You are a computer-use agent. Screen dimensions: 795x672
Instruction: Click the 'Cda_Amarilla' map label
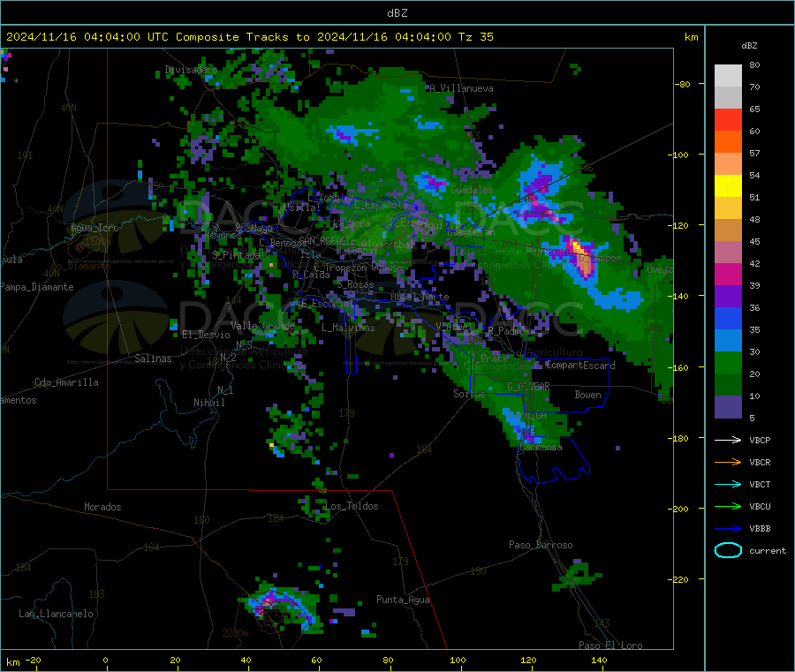66,382
